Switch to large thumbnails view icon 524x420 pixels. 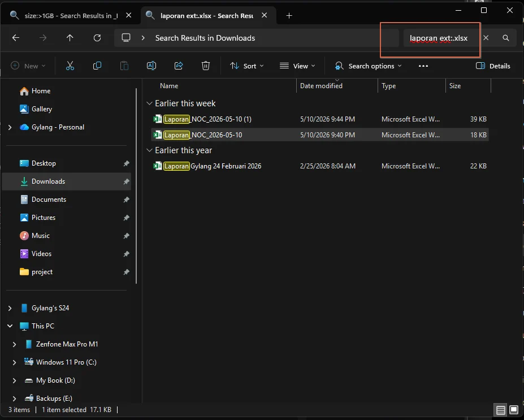pyautogui.click(x=514, y=410)
